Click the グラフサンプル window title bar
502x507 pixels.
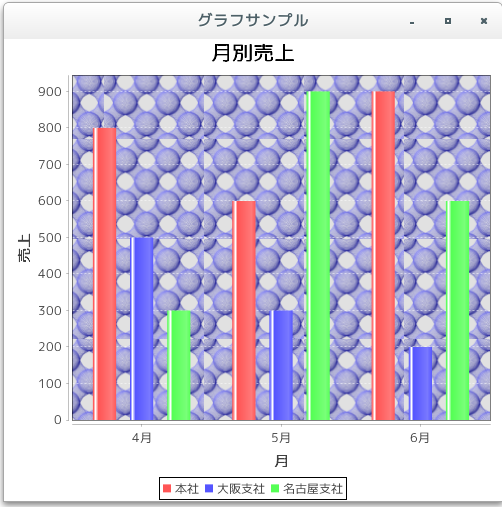click(253, 21)
